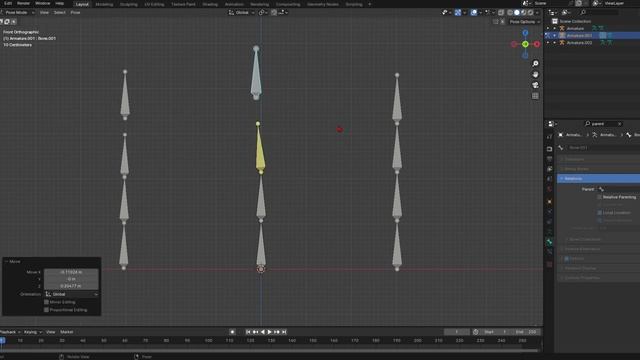640x360 pixels.
Task: Jump to next keyframe
Action: pyautogui.click(x=277, y=332)
